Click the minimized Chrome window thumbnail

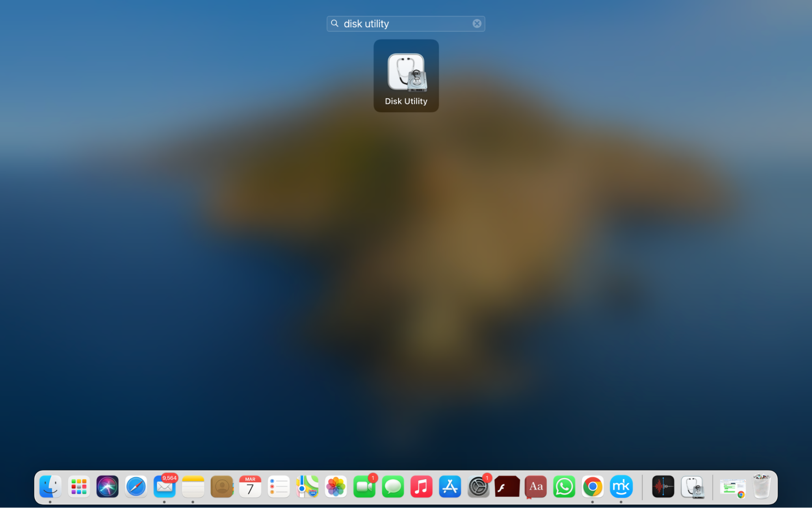point(733,486)
